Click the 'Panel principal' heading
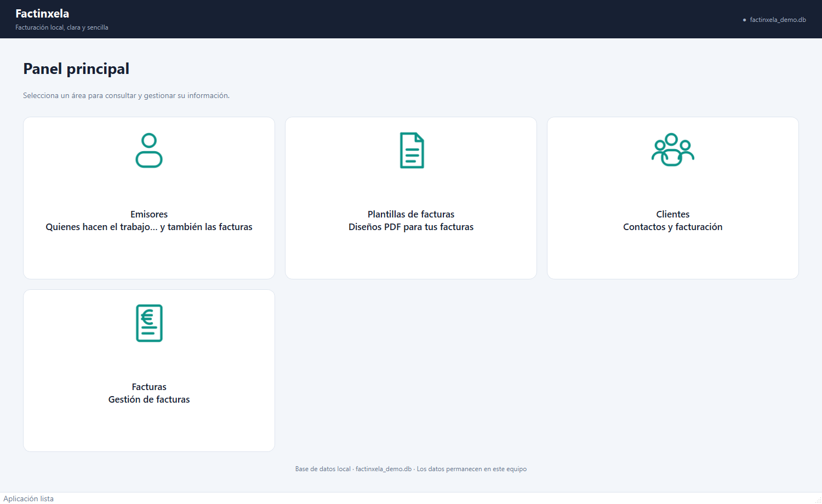The height and width of the screenshot is (504, 822). 76,69
